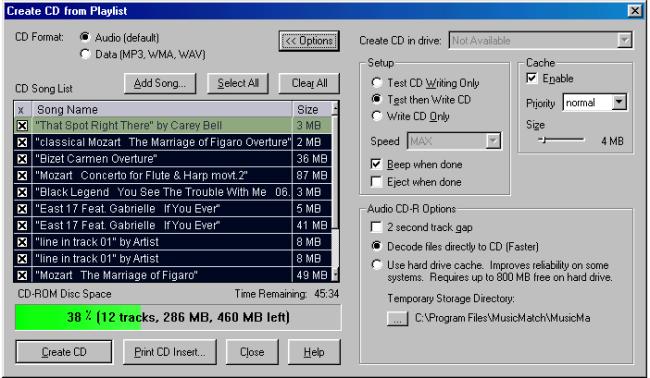650x378 pixels.
Task: Disable the Cache Enable checkbox
Action: point(531,78)
